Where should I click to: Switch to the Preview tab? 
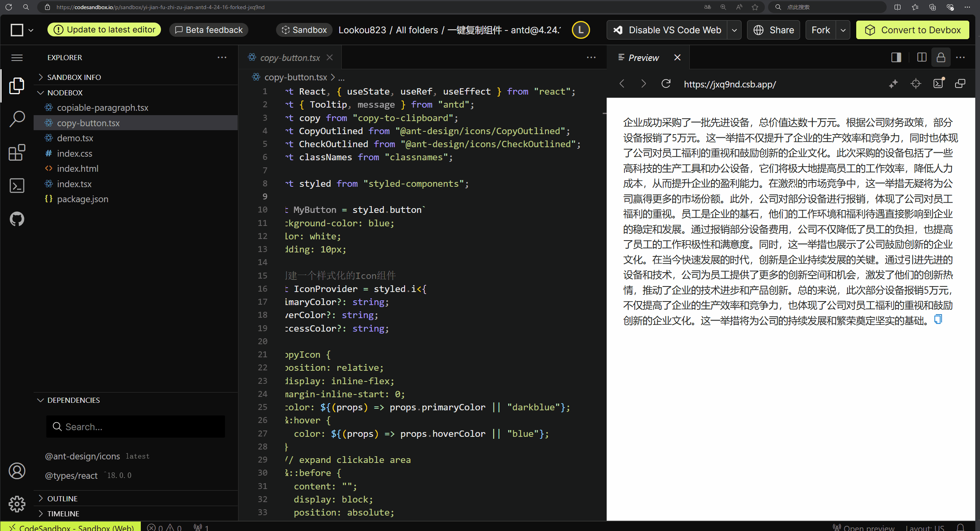point(643,58)
